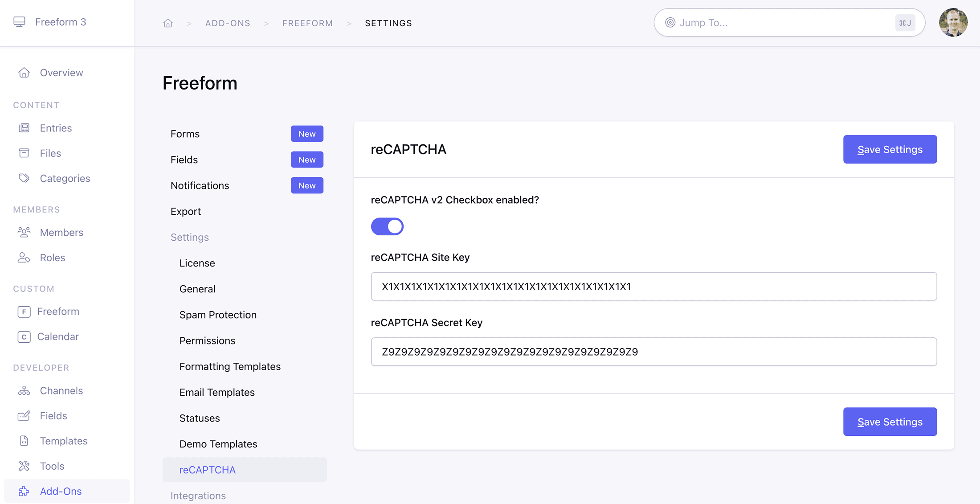The image size is (980, 504).
Task: Click the Add-Ons puzzle piece icon
Action: (x=24, y=491)
